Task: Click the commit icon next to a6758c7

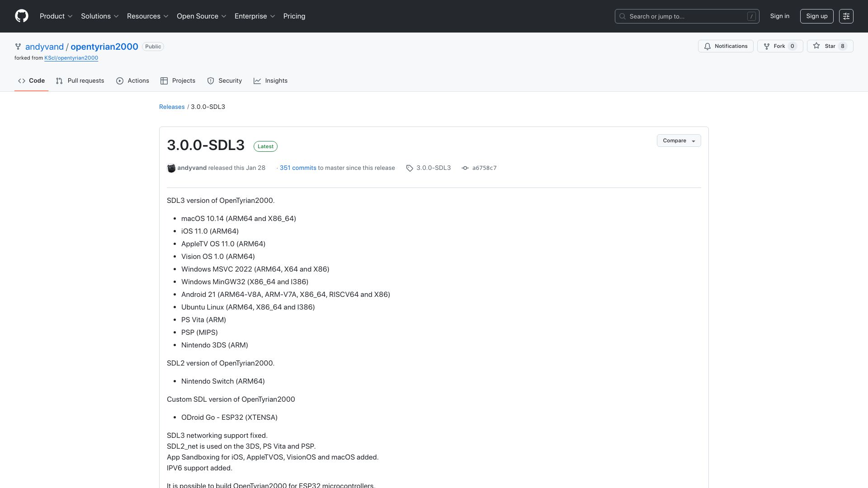Action: [x=465, y=168]
